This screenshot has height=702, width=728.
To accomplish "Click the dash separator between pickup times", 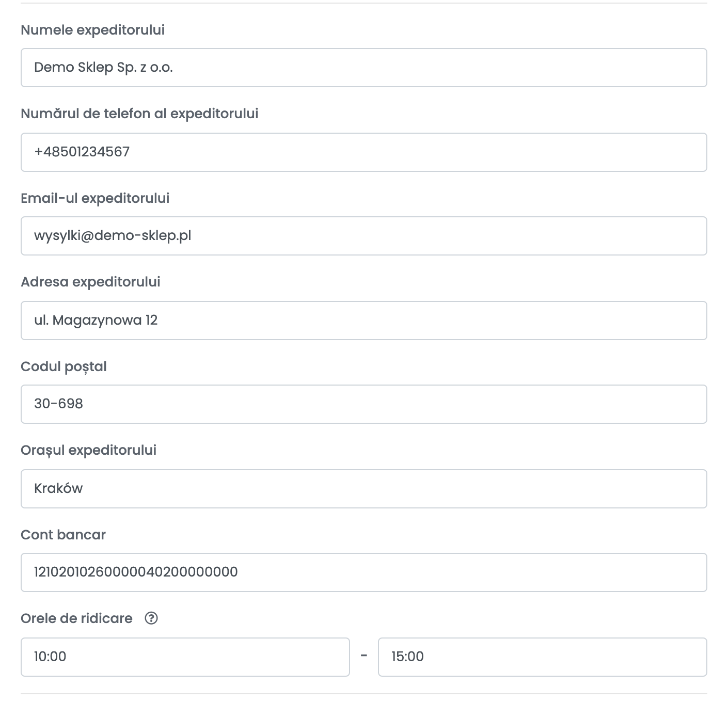I will [364, 656].
